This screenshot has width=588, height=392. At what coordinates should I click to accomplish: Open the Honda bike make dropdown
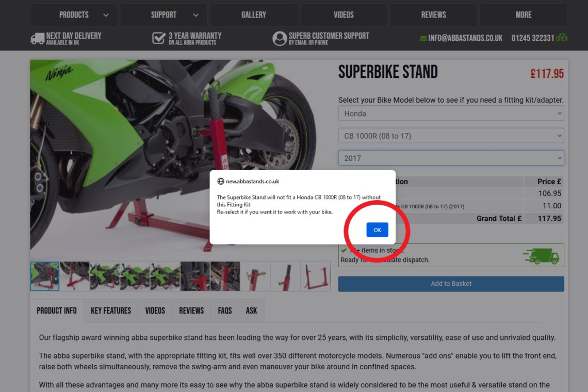point(451,113)
